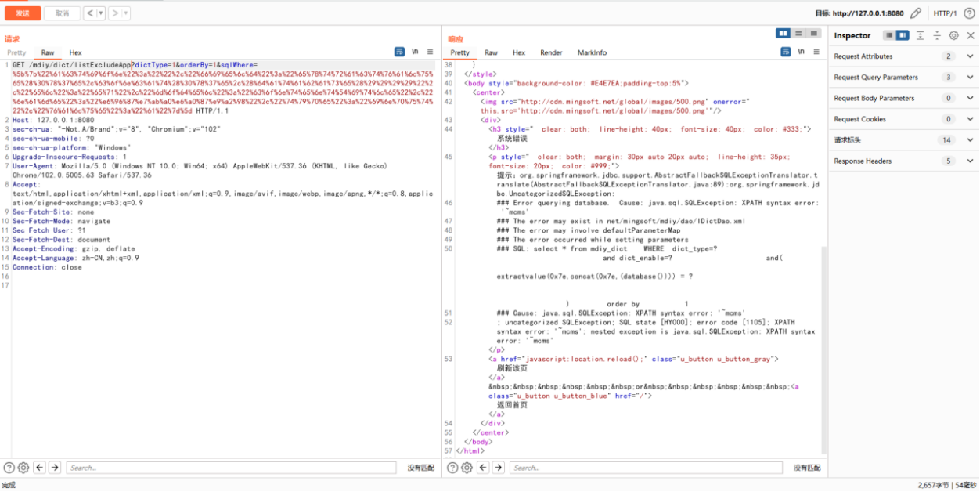Click the 取消 cancel button
Screen dimensions: 980x492
[62, 13]
